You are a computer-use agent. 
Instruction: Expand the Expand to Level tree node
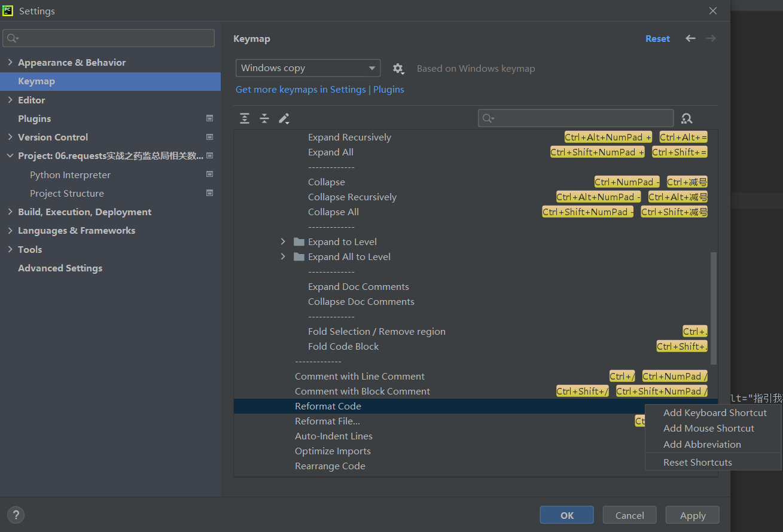point(282,241)
